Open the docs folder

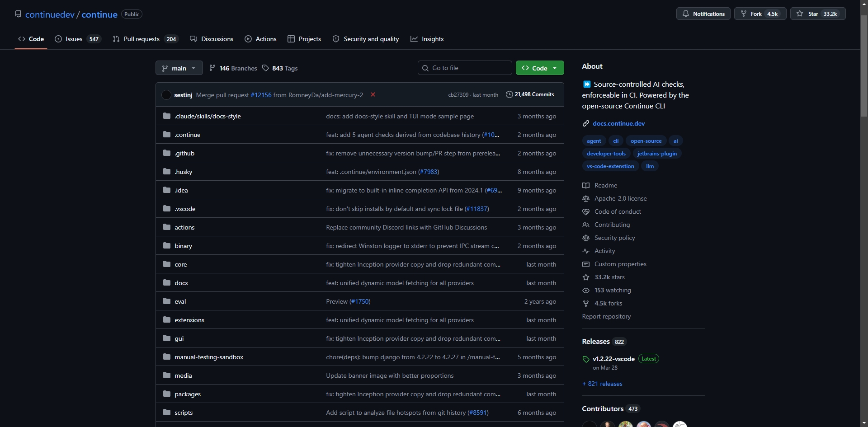point(181,283)
